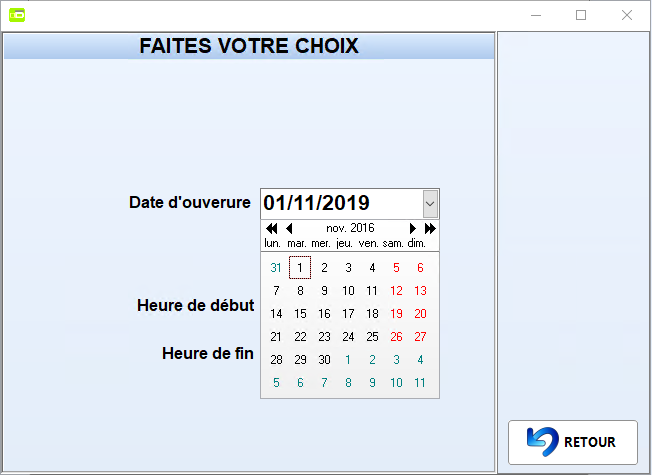Select day 21 in the calendar
The image size is (652, 475).
coord(276,336)
